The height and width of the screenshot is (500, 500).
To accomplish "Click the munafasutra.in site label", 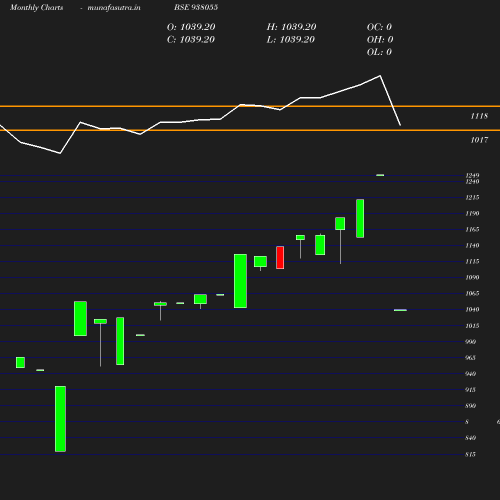I will (114, 7).
